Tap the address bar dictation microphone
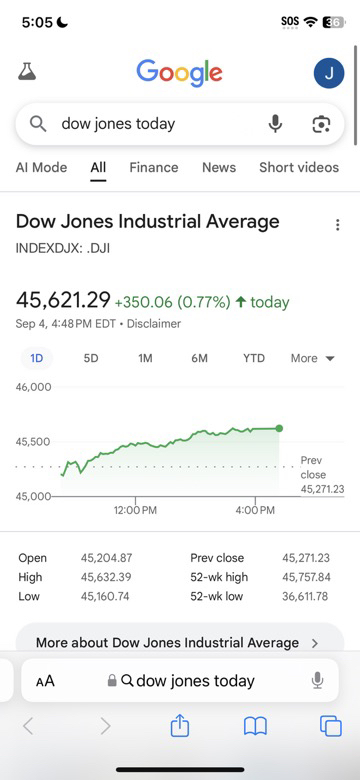The image size is (360, 780). (x=317, y=680)
